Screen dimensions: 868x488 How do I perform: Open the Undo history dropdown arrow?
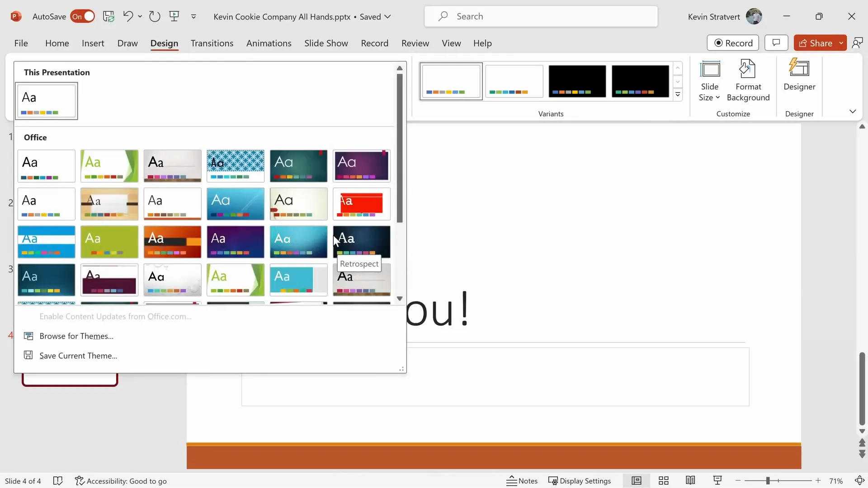(x=140, y=17)
